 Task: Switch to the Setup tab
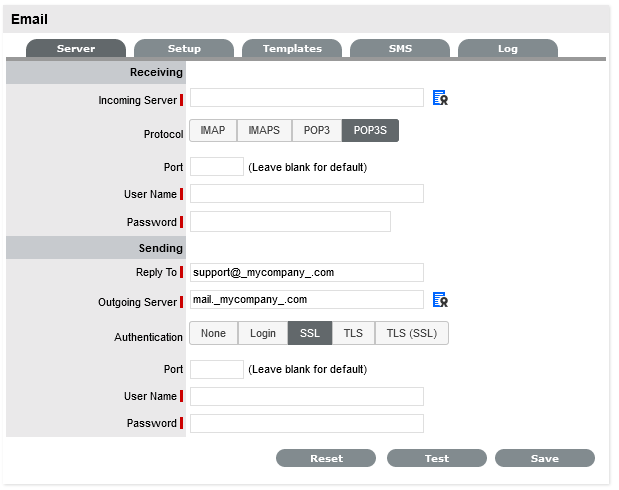click(x=184, y=48)
